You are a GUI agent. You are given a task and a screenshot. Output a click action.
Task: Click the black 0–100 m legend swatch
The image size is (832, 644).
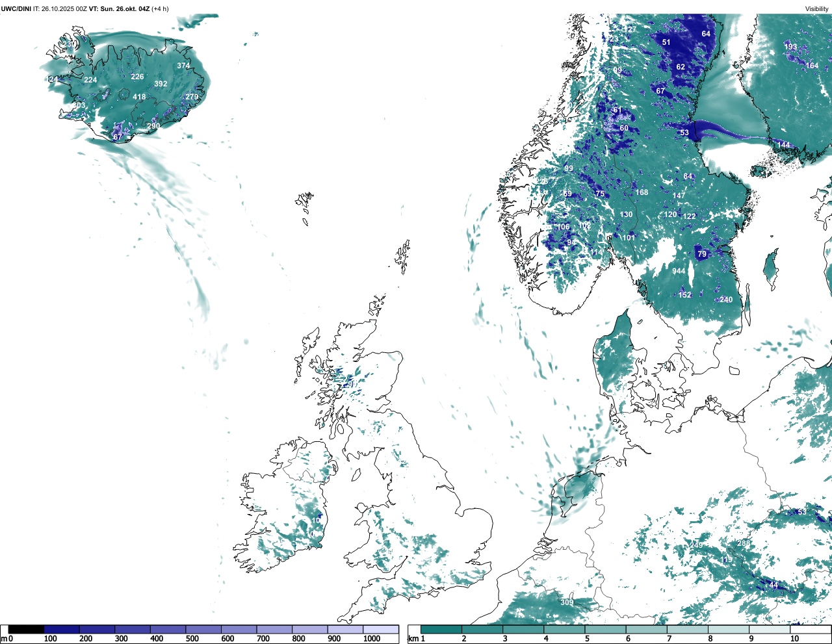[x=27, y=629]
